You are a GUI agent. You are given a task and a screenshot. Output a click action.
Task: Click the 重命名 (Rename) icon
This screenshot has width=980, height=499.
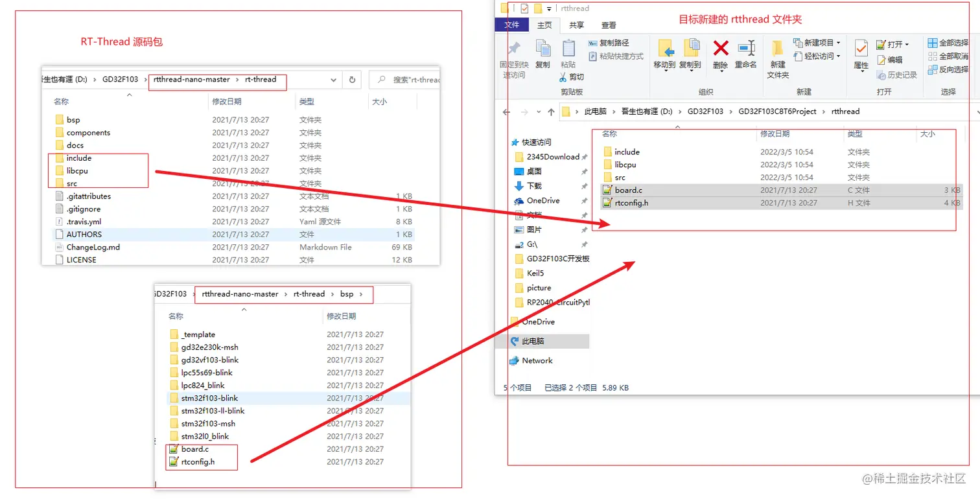pos(746,48)
